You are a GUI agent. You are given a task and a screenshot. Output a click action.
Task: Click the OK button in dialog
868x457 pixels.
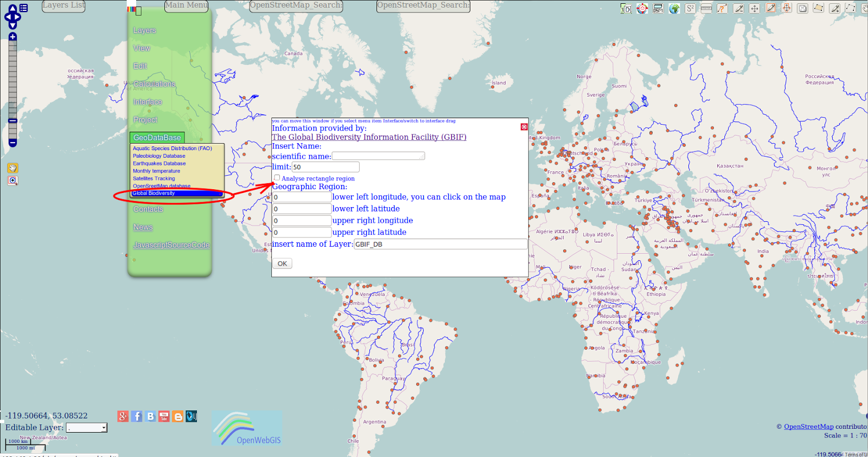[282, 263]
